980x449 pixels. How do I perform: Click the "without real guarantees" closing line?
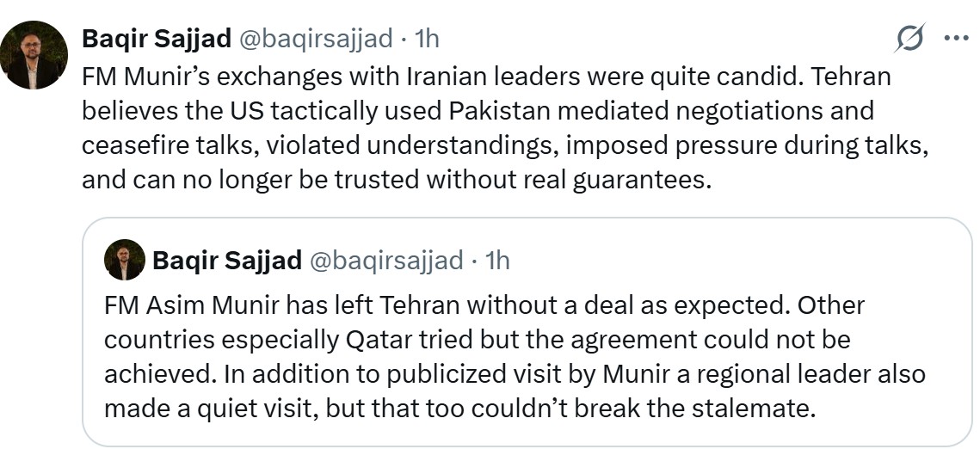(398, 180)
